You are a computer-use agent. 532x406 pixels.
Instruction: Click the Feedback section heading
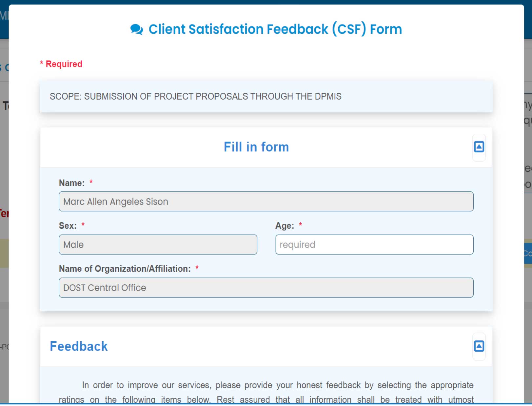pos(79,346)
